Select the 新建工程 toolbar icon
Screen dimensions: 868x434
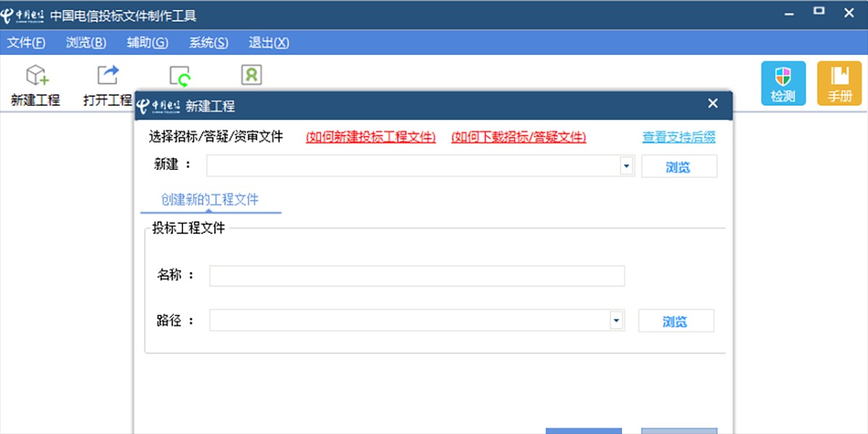pyautogui.click(x=34, y=81)
